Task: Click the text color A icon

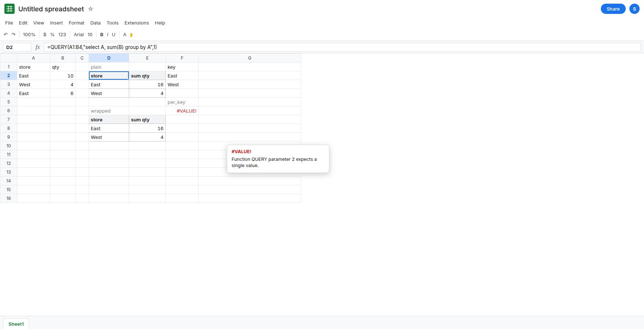Action: point(125,34)
